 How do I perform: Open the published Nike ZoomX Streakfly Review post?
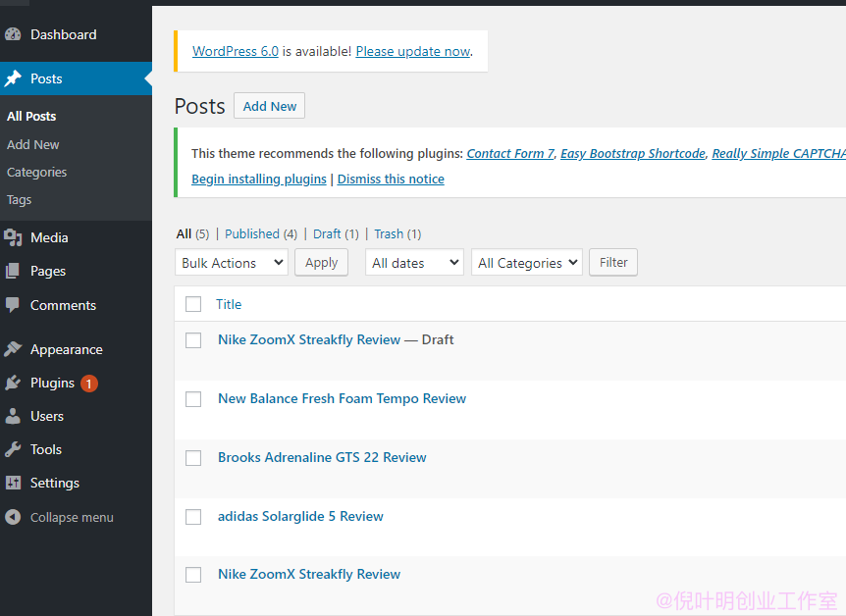(309, 574)
